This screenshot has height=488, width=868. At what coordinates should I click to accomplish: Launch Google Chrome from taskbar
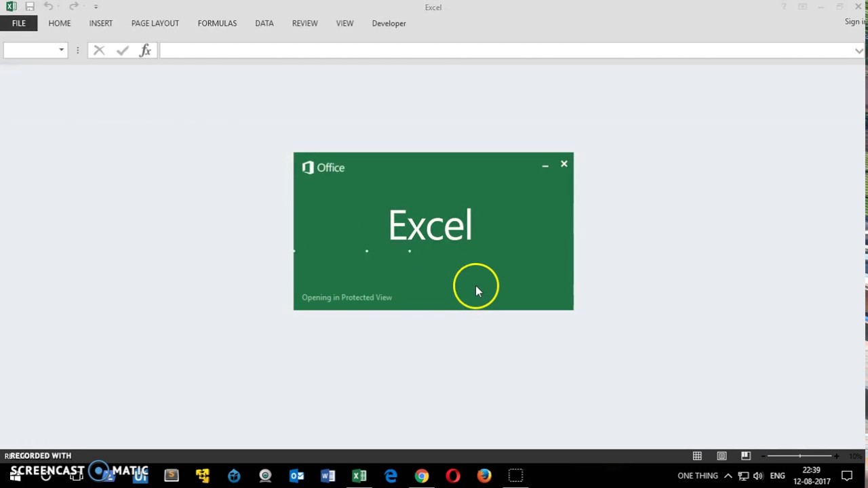(422, 476)
